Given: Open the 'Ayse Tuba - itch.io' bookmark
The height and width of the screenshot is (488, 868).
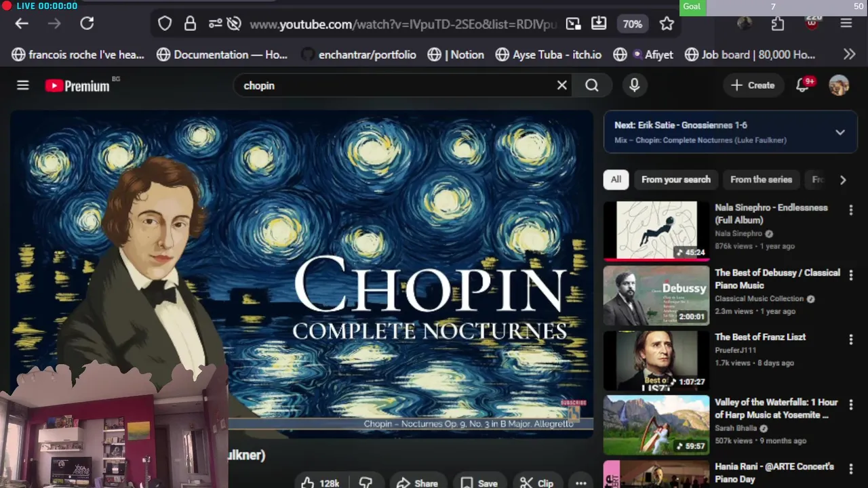Looking at the screenshot, I should [x=548, y=55].
